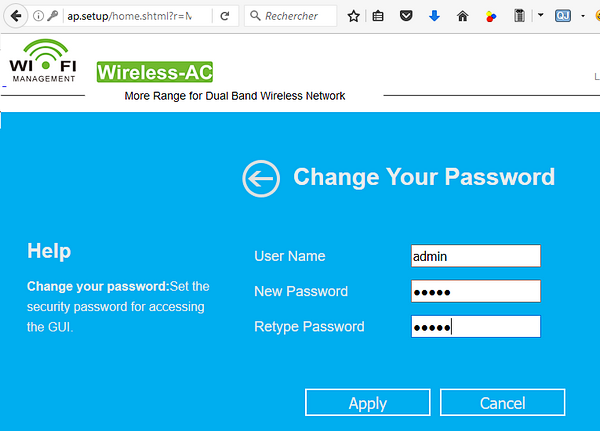The width and height of the screenshot is (600, 431).
Task: Bookmark this page with star icon
Action: [x=353, y=16]
